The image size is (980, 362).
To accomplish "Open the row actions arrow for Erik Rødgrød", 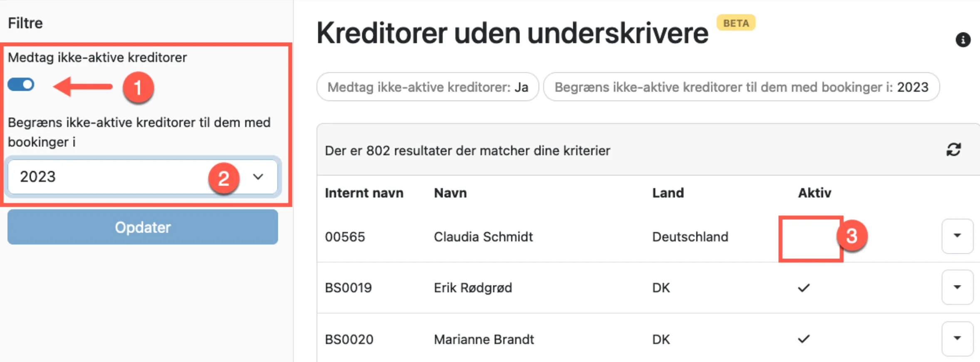I will point(958,287).
